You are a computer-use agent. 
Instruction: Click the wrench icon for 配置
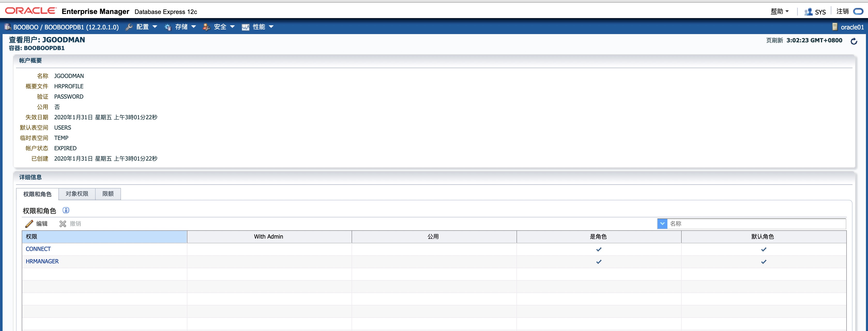[129, 27]
